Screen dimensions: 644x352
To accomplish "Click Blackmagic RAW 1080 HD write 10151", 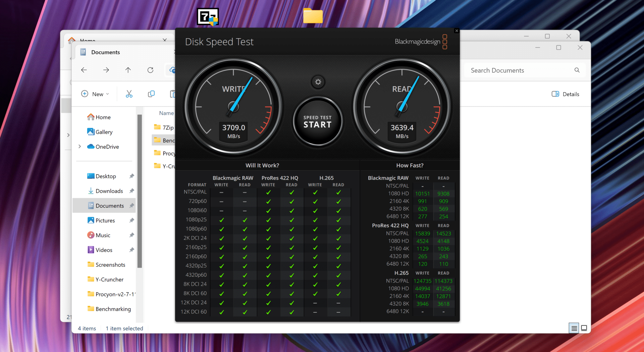I will [422, 193].
